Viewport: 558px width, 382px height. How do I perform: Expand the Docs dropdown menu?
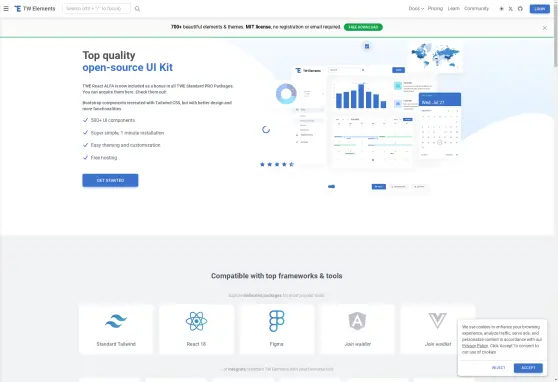coord(416,9)
